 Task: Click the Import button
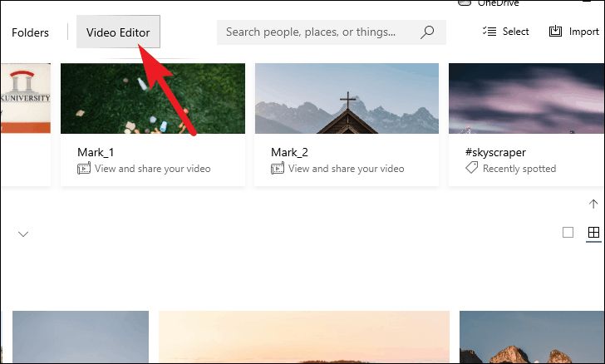click(573, 32)
